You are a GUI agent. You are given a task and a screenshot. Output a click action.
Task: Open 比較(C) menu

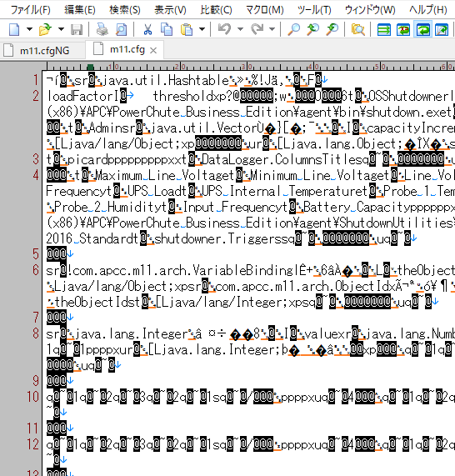(216, 10)
